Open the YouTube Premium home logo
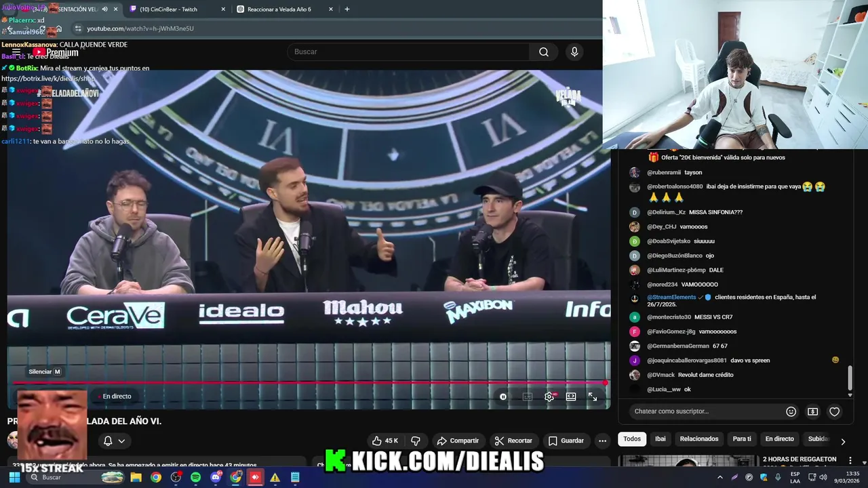This screenshot has width=868, height=488. point(55,52)
